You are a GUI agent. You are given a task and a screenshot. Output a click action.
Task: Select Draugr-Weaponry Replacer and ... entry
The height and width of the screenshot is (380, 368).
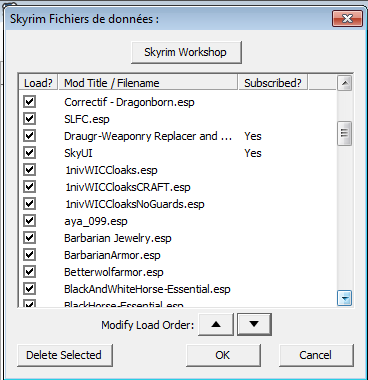148,136
